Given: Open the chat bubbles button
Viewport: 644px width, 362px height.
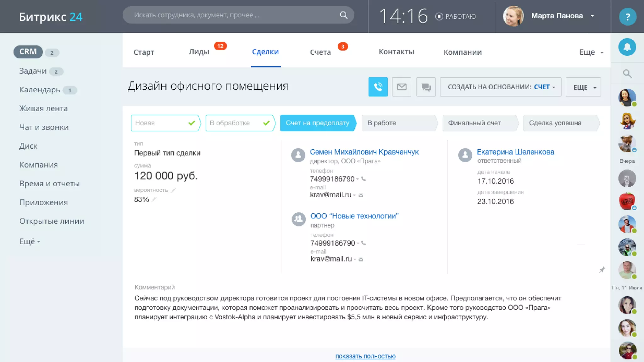Looking at the screenshot, I should (x=426, y=87).
